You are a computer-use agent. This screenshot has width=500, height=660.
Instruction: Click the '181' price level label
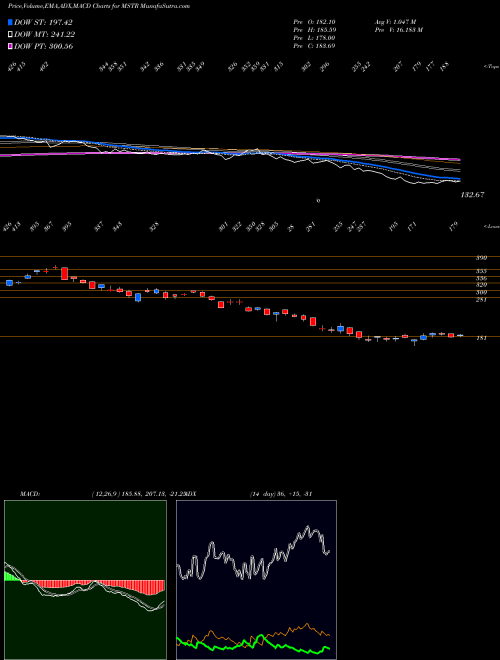pyautogui.click(x=481, y=338)
